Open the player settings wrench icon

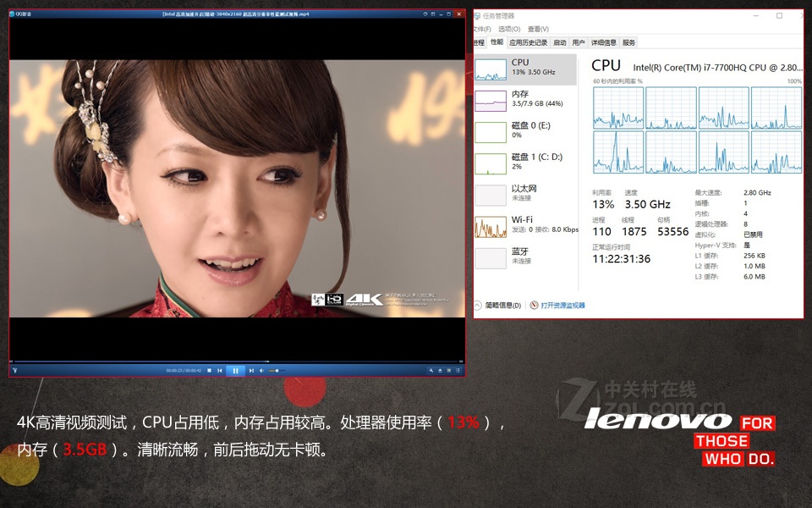click(x=431, y=370)
